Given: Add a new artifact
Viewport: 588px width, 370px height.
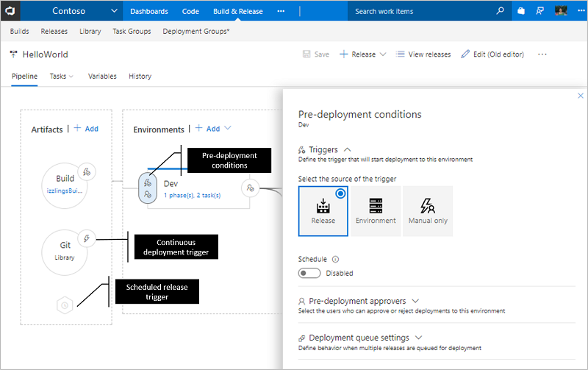Looking at the screenshot, I should (x=86, y=129).
